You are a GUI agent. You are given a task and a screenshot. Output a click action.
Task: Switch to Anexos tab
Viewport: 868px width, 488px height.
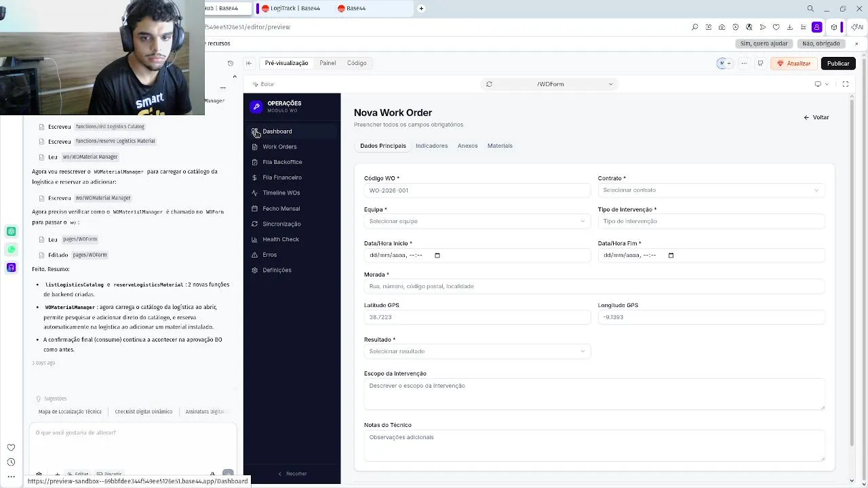tap(467, 146)
